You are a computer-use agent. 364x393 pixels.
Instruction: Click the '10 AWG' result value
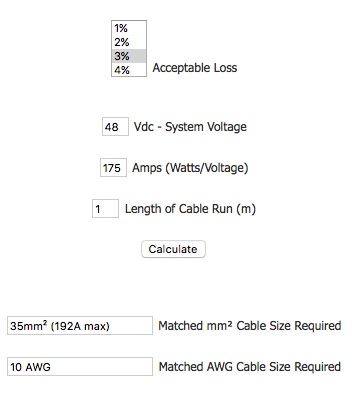(30, 367)
